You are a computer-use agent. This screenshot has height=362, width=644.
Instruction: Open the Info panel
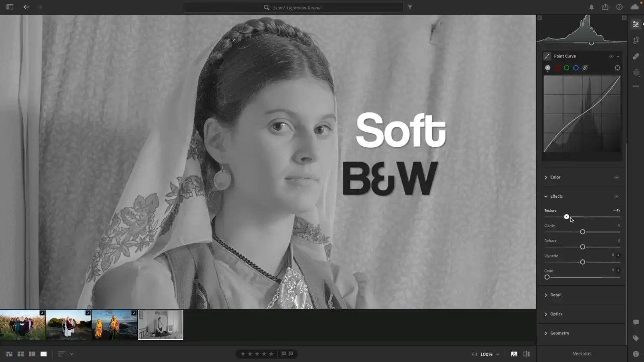coord(636,353)
